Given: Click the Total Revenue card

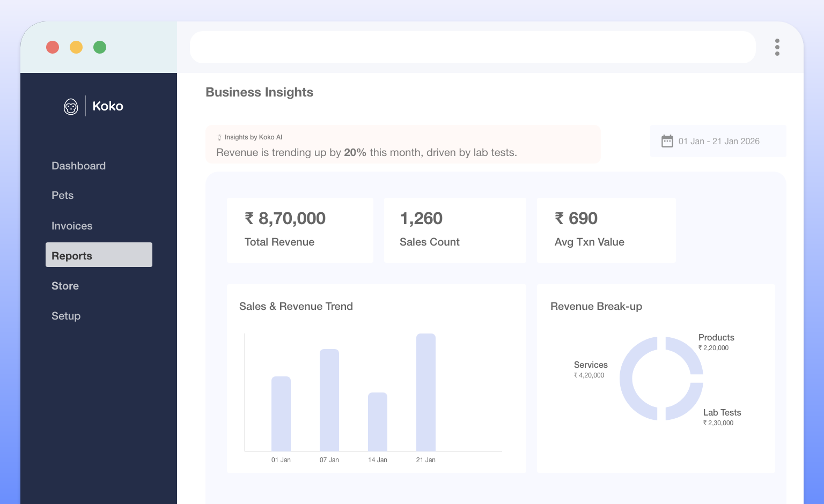Looking at the screenshot, I should [x=300, y=230].
